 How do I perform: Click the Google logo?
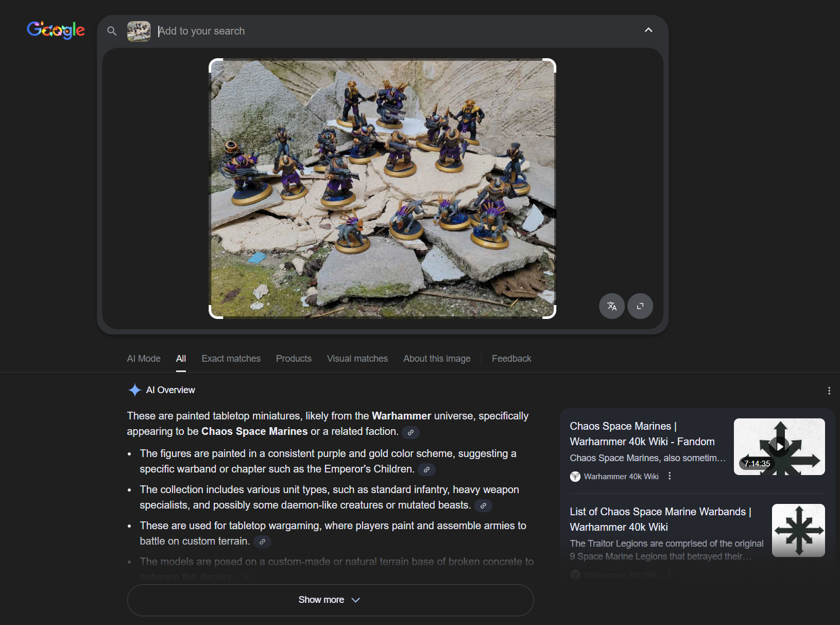56,30
